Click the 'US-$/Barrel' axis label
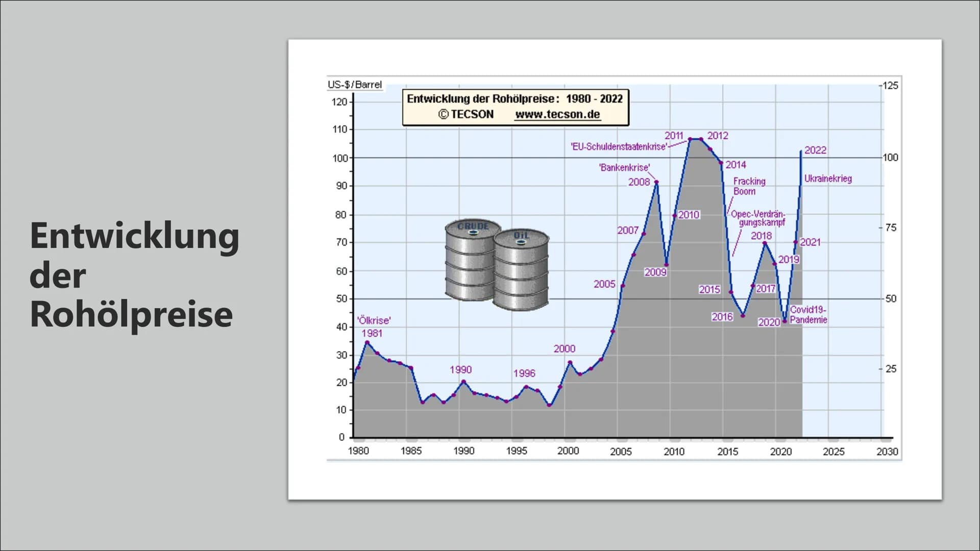 coord(355,85)
